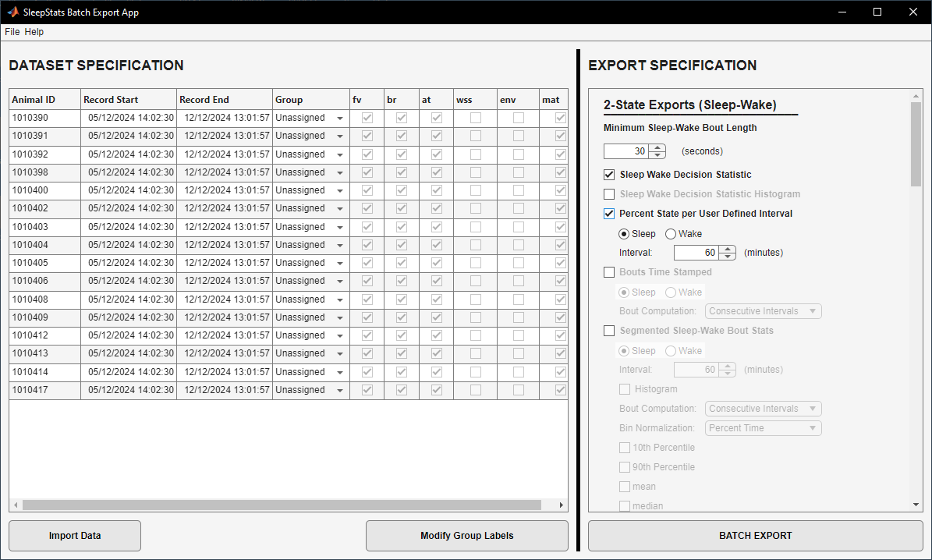Click Record End cell for animal 1010390
The image size is (932, 560).
(225, 119)
